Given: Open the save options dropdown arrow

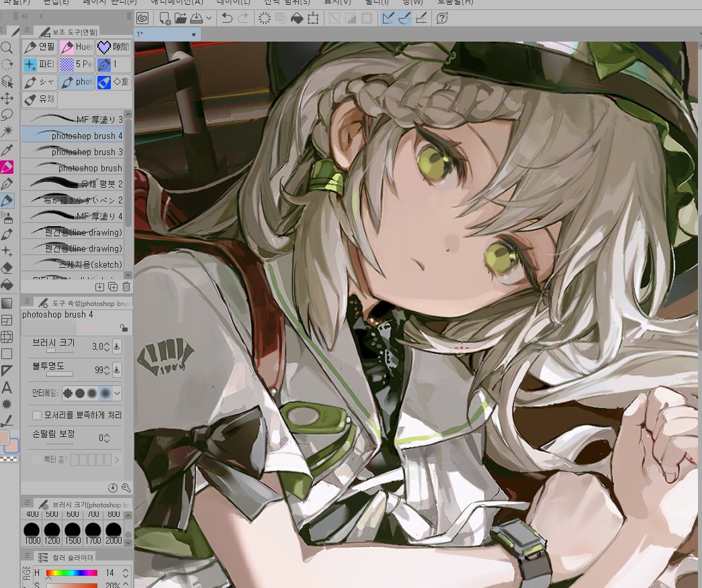Looking at the screenshot, I should (x=209, y=18).
